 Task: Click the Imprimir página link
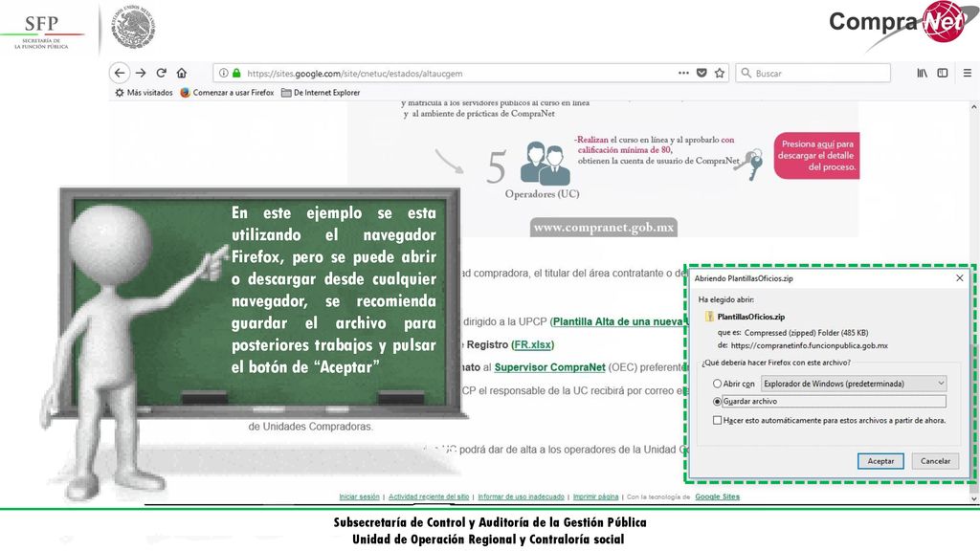pyautogui.click(x=595, y=496)
